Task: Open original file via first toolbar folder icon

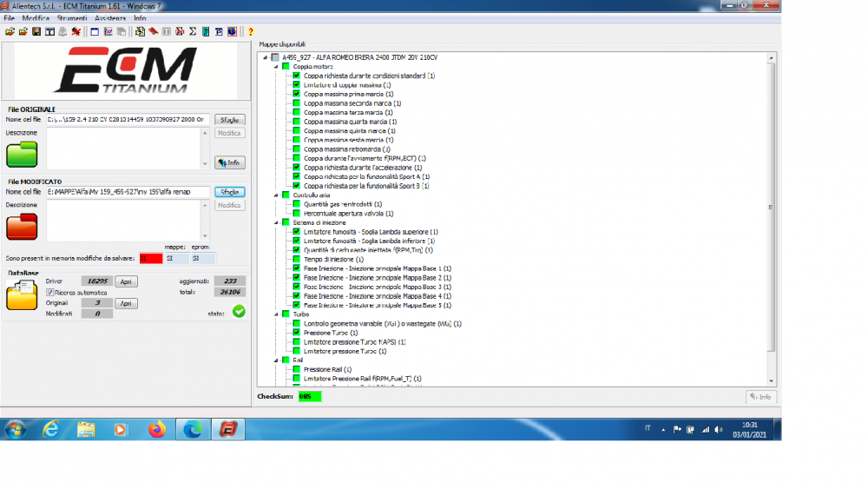Action: 10,31
